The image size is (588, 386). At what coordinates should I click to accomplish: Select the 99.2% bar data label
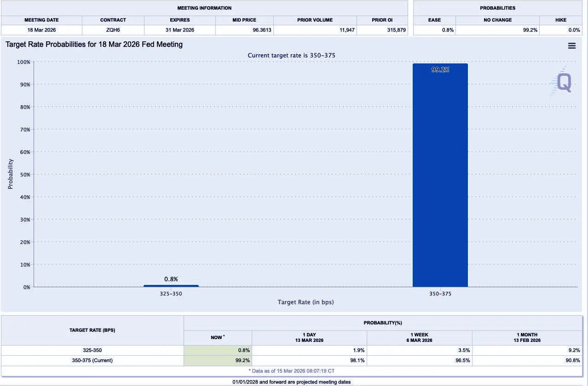tap(440, 70)
